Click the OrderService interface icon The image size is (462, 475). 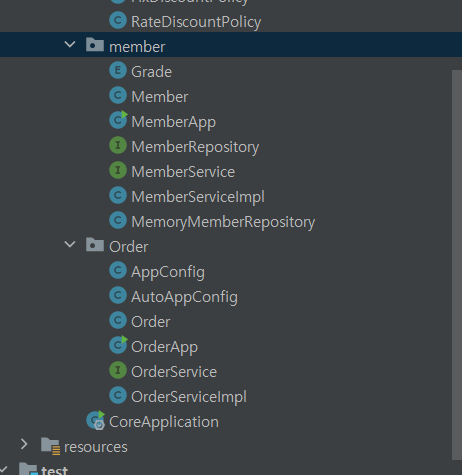point(118,370)
